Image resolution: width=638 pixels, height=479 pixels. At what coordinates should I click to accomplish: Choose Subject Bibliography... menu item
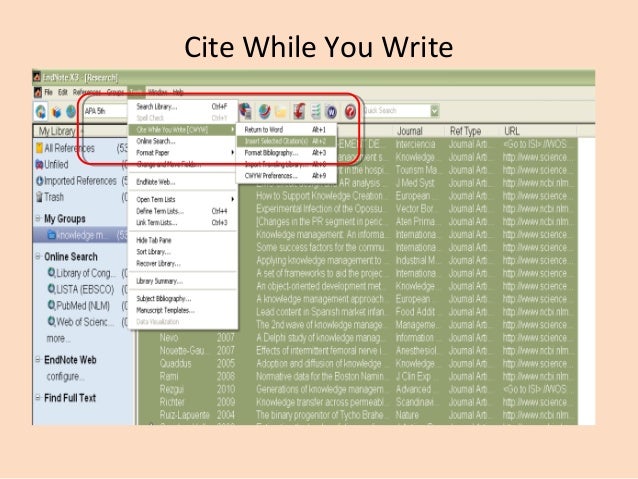click(x=182, y=298)
